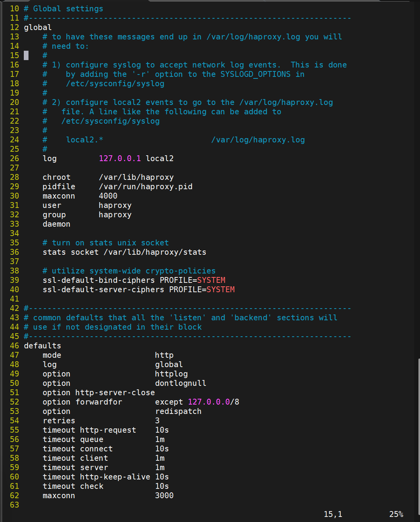
Task: Click the maxconn value 4000
Action: point(108,196)
